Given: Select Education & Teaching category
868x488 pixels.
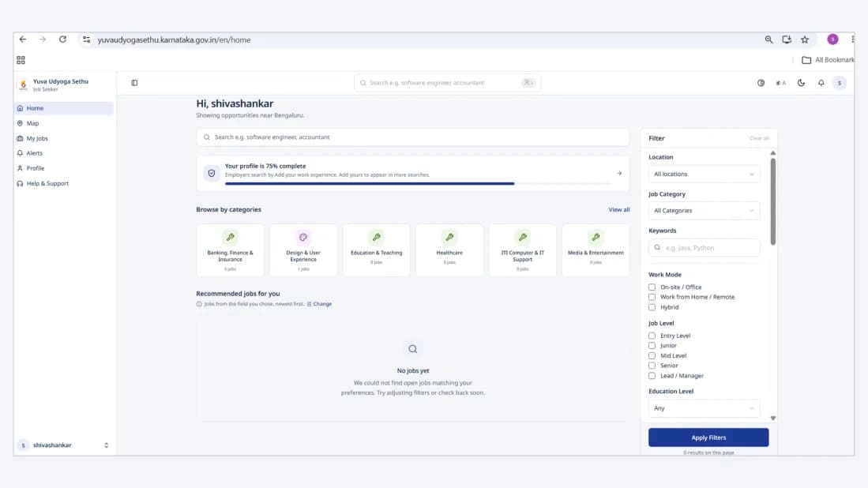Looking at the screenshot, I should 377,250.
